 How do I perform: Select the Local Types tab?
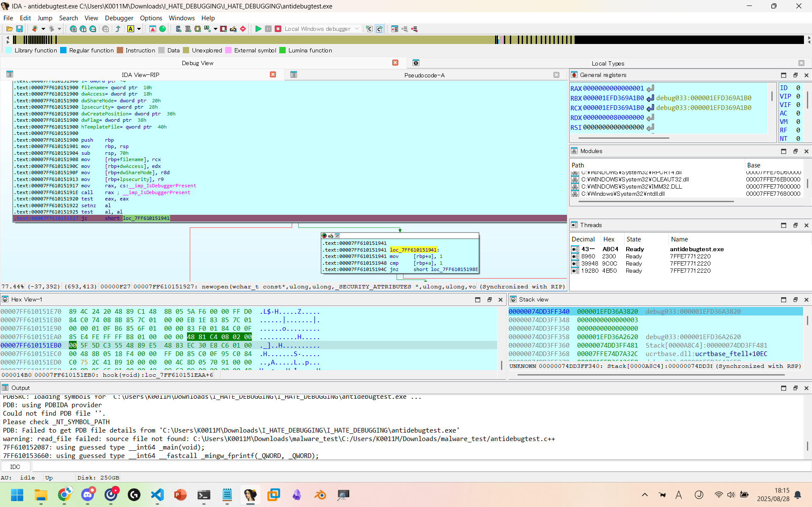pos(608,63)
